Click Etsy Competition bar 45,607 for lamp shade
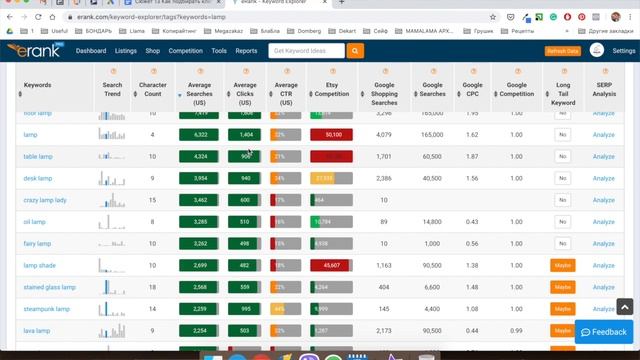Image resolution: width=640 pixels, height=360 pixels. (331, 265)
